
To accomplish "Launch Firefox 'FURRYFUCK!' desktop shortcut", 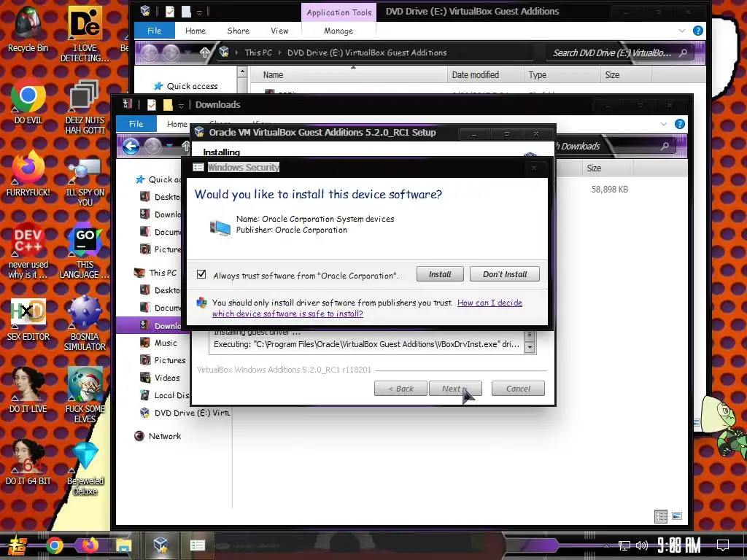I will pos(28,174).
